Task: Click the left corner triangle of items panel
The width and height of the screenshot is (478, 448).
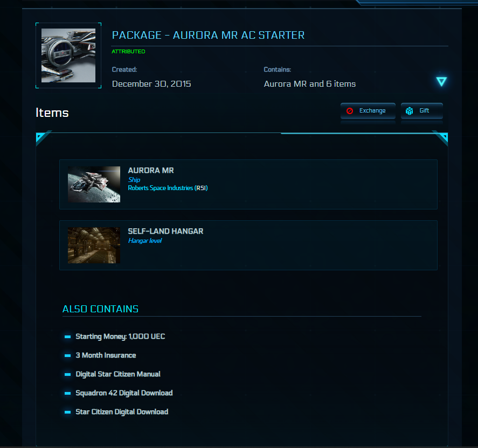Action: click(41, 137)
